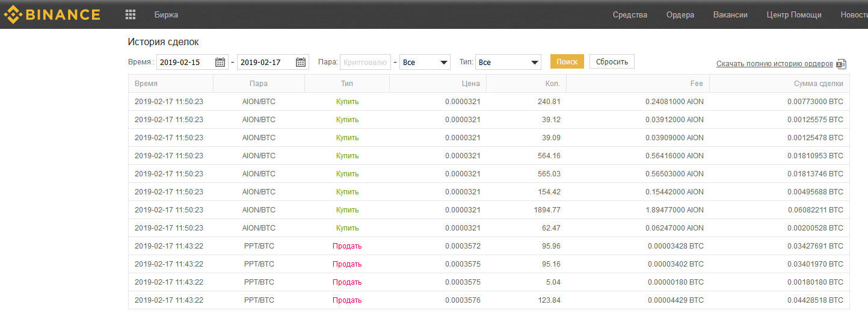Open the apps grid menu icon
This screenshot has width=868, height=331.
(x=130, y=14)
